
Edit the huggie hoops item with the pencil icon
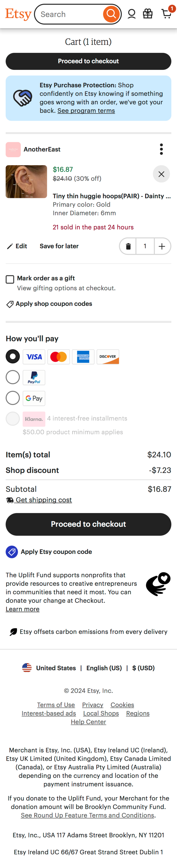click(10, 246)
